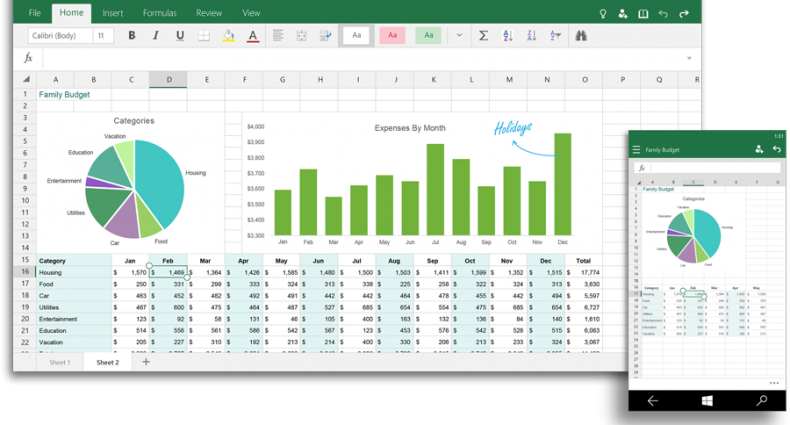Click the Find binoculars icon

pos(580,36)
